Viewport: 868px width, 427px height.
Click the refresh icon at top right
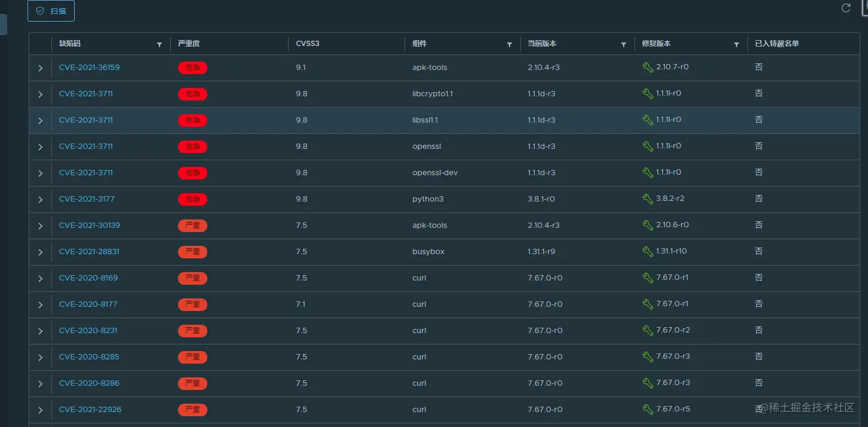(846, 8)
